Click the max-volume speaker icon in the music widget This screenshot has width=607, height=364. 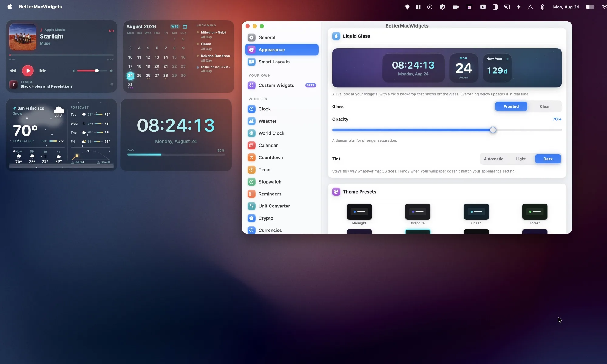point(111,71)
